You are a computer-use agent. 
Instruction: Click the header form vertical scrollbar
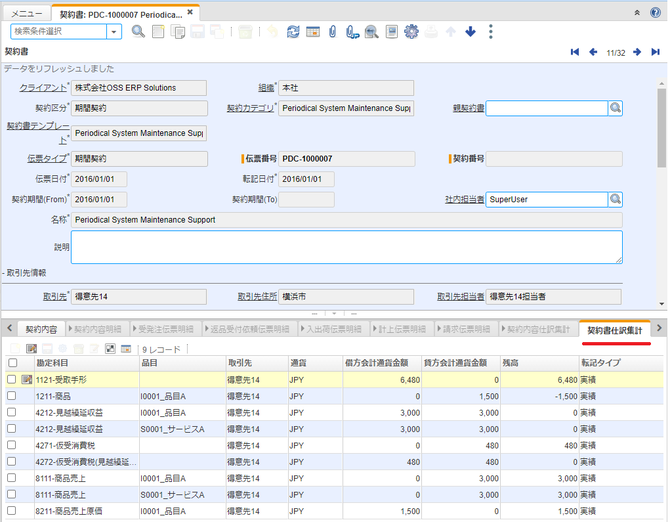(661, 128)
